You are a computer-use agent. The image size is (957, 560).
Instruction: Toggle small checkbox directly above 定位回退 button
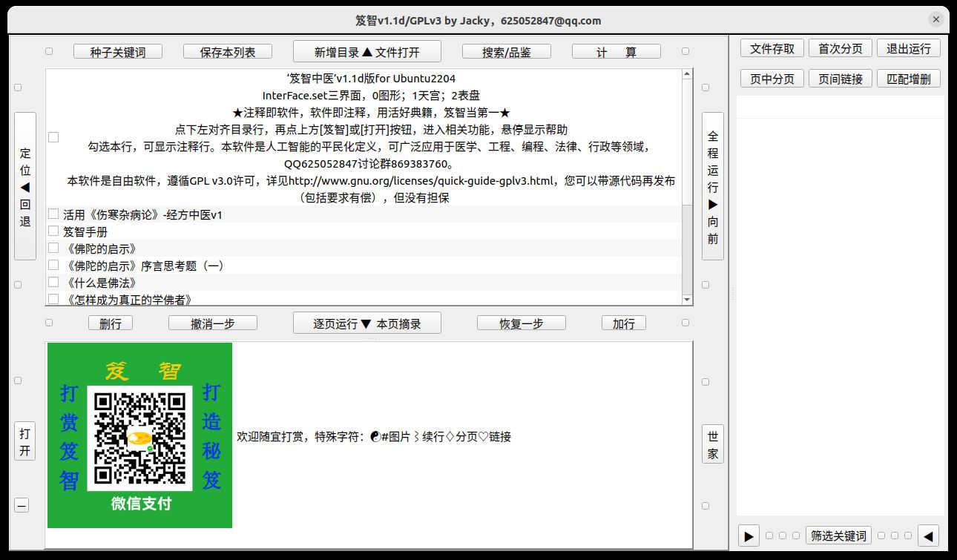tap(18, 88)
